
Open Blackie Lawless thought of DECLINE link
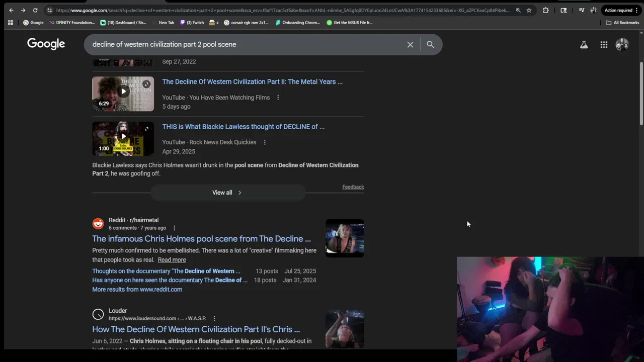[243, 127]
